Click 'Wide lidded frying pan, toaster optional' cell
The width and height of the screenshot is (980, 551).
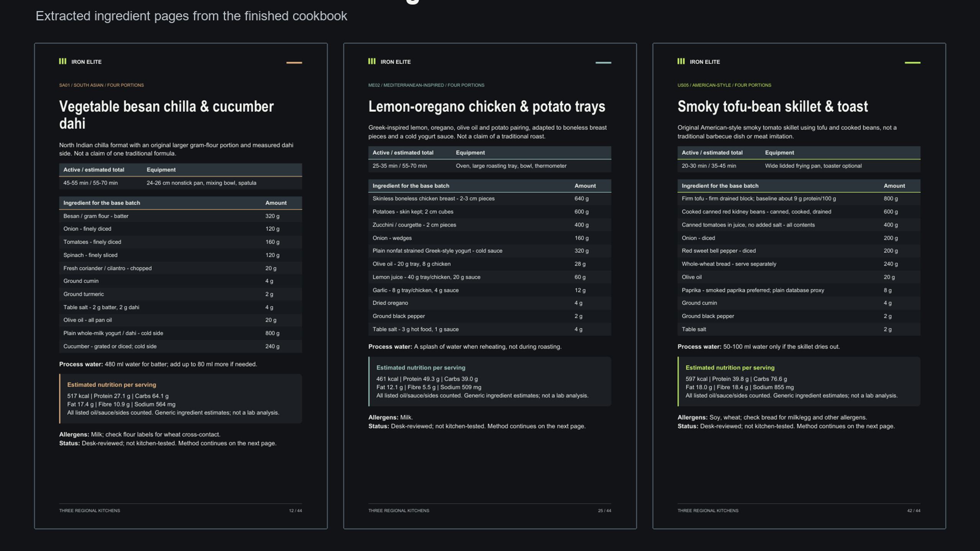pos(813,166)
